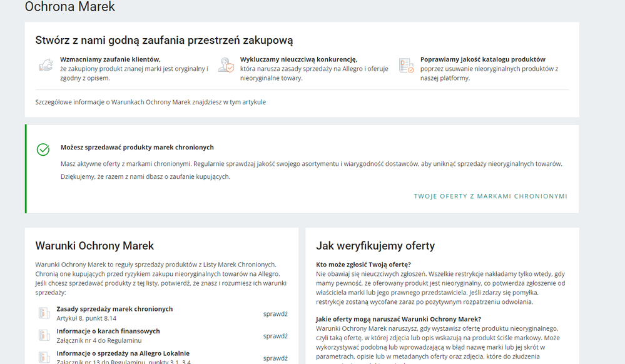Select the Warunki Ochrony Marek heading

(92, 246)
